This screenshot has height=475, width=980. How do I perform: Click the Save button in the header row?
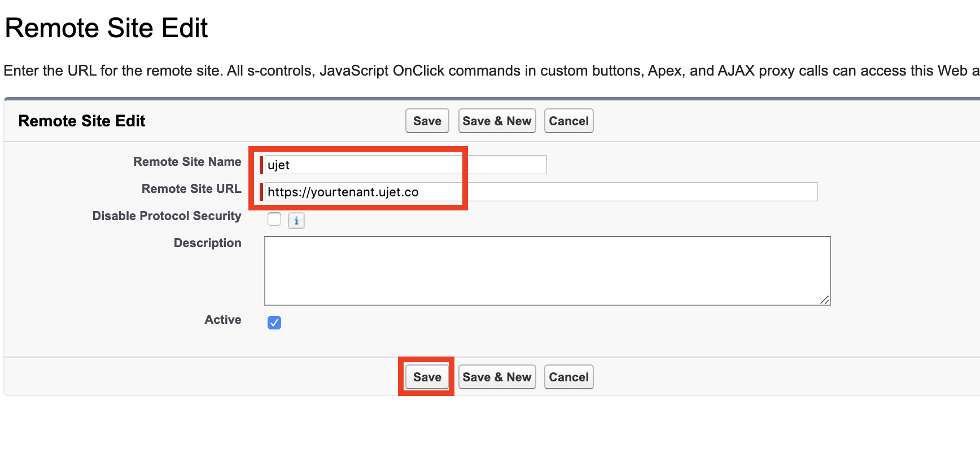click(x=427, y=121)
